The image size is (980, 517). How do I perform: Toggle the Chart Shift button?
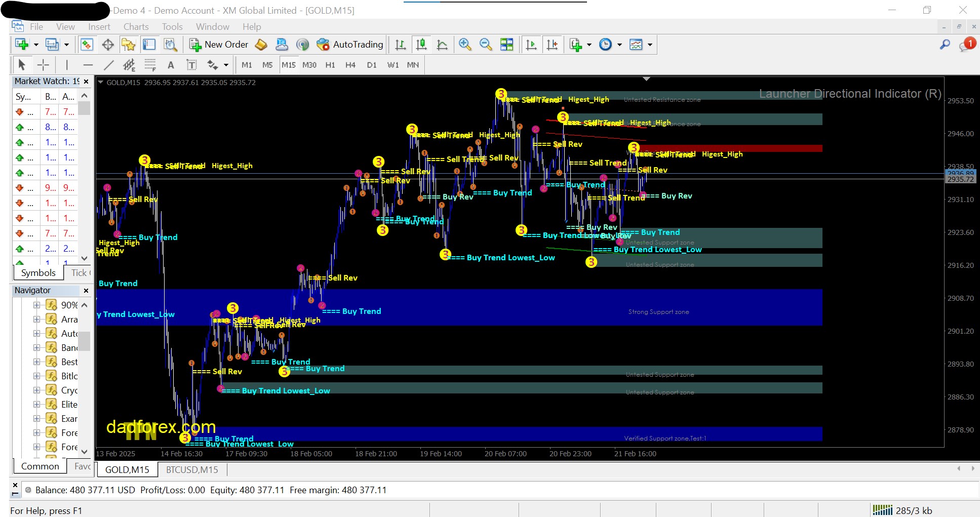click(552, 45)
